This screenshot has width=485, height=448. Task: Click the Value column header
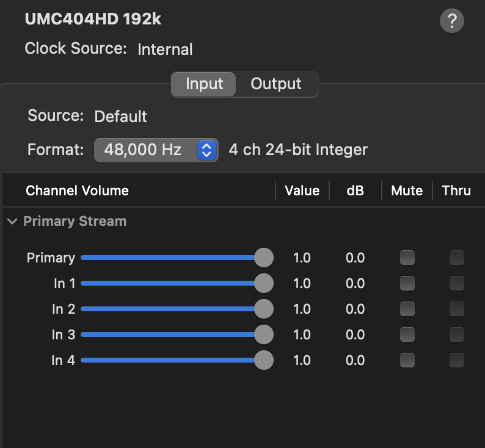302,190
